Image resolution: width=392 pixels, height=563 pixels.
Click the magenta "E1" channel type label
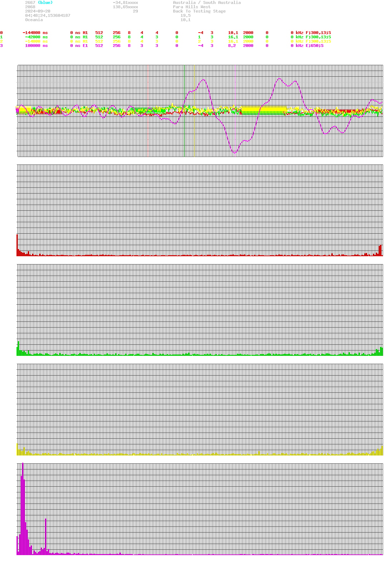coord(85,46)
